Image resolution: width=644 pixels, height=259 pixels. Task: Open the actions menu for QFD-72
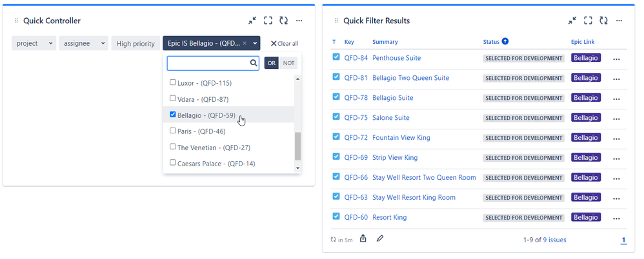pos(616,138)
